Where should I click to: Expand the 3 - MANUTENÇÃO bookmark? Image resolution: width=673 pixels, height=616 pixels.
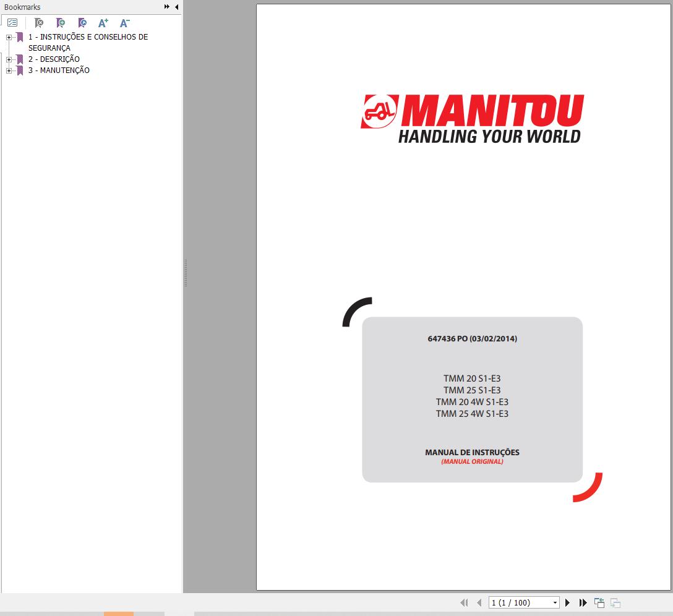[x=9, y=71]
